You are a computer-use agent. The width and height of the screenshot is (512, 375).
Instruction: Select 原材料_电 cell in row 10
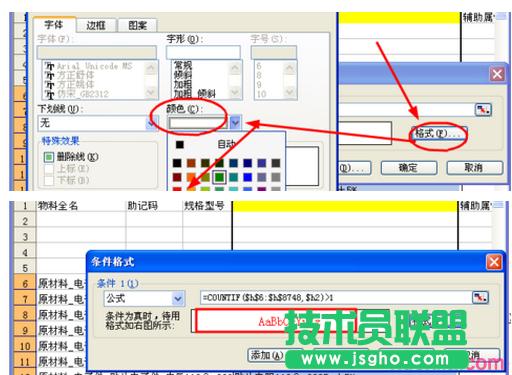coord(61,346)
